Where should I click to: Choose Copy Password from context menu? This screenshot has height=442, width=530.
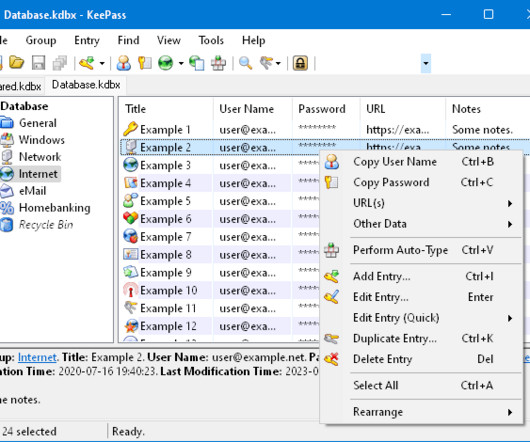coord(421,182)
